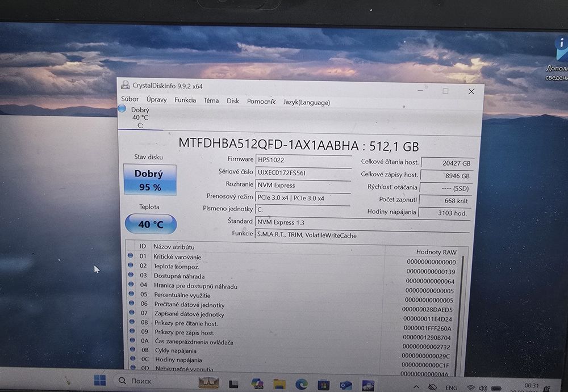This screenshot has height=392, width=568.
Task: Click the Štandard field NVM Express 1.3
Action: [x=362, y=222]
